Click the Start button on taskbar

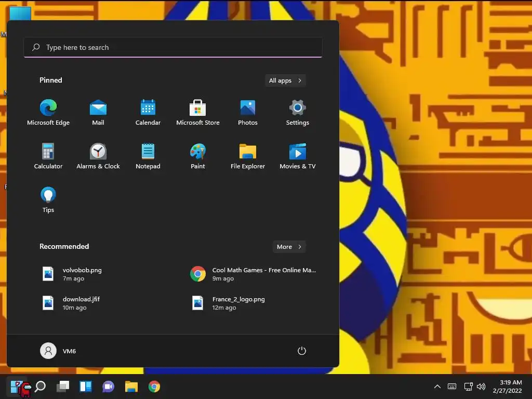[17, 387]
